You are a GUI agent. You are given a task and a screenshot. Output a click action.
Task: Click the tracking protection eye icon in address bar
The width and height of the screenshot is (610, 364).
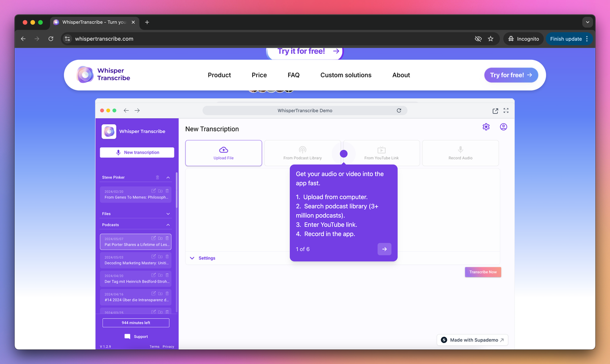tap(478, 39)
